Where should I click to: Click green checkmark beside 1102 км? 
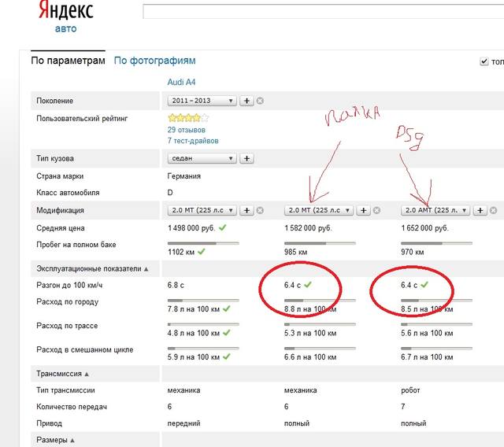pyautogui.click(x=202, y=252)
